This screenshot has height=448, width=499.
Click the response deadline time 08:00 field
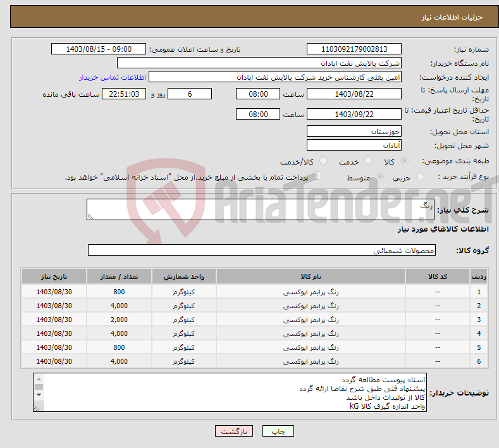(x=258, y=94)
